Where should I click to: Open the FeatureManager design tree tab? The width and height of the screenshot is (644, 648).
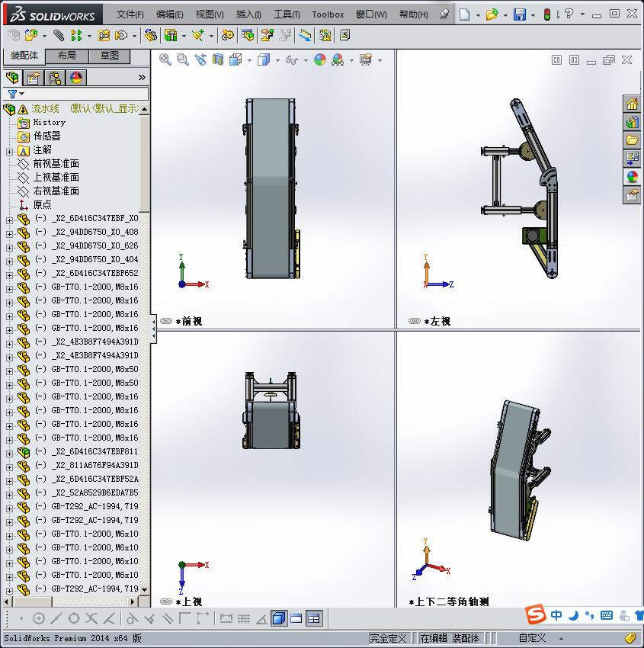click(x=12, y=77)
